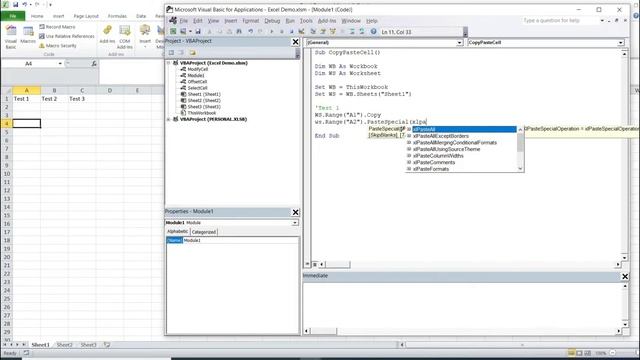The width and height of the screenshot is (640, 360).
Task: Click the Reset stop icon
Action: [291, 31]
